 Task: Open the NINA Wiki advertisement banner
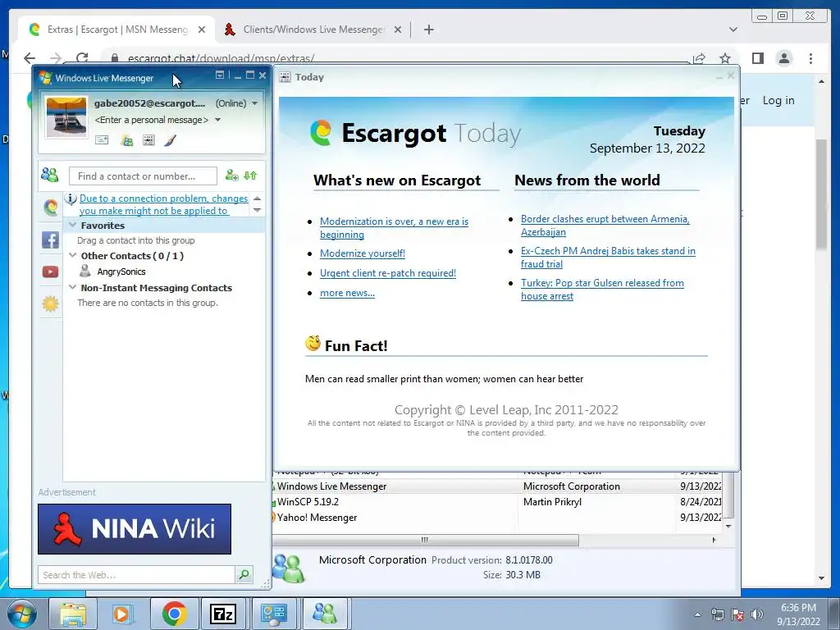[135, 529]
